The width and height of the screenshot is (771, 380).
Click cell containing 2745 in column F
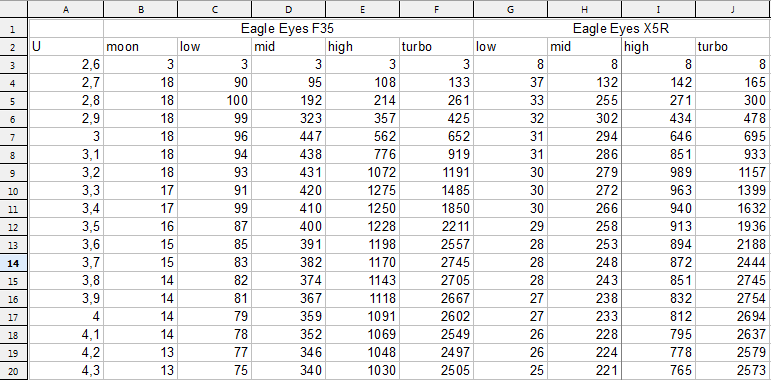tap(437, 263)
